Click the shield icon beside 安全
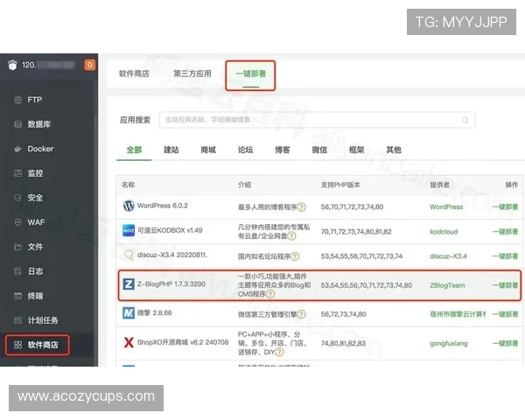 pyautogui.click(x=17, y=198)
